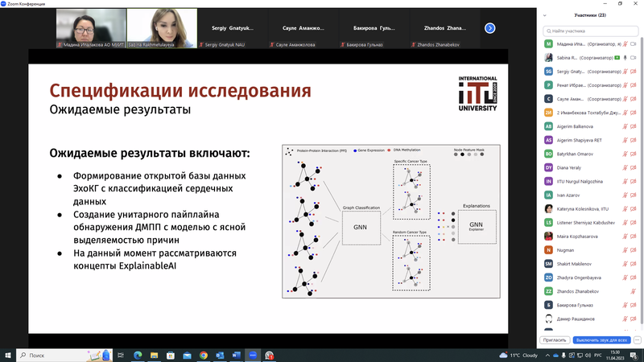Click Выключить звук для всех button
The height and width of the screenshot is (362, 644).
tap(601, 339)
